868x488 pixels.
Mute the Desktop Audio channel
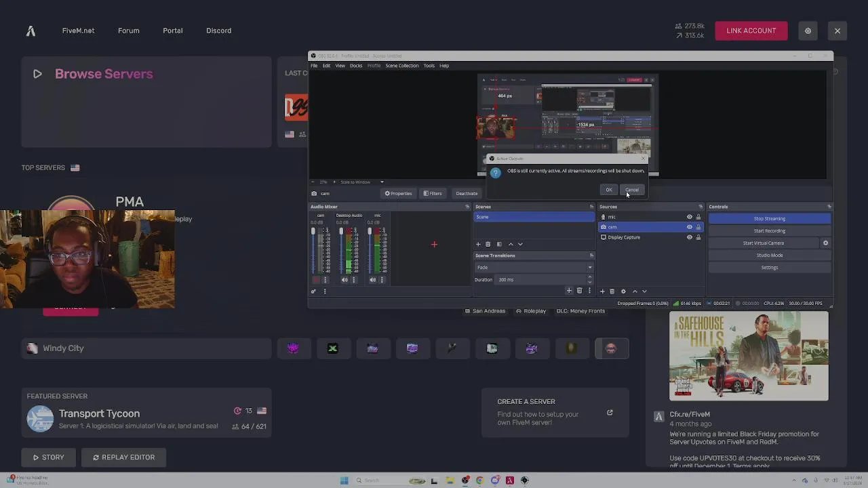tap(344, 279)
